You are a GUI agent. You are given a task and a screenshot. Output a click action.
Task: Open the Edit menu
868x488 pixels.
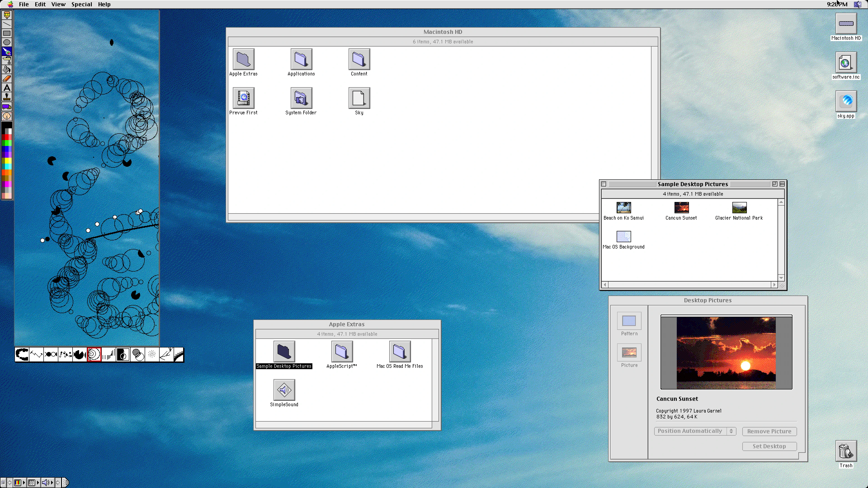40,4
